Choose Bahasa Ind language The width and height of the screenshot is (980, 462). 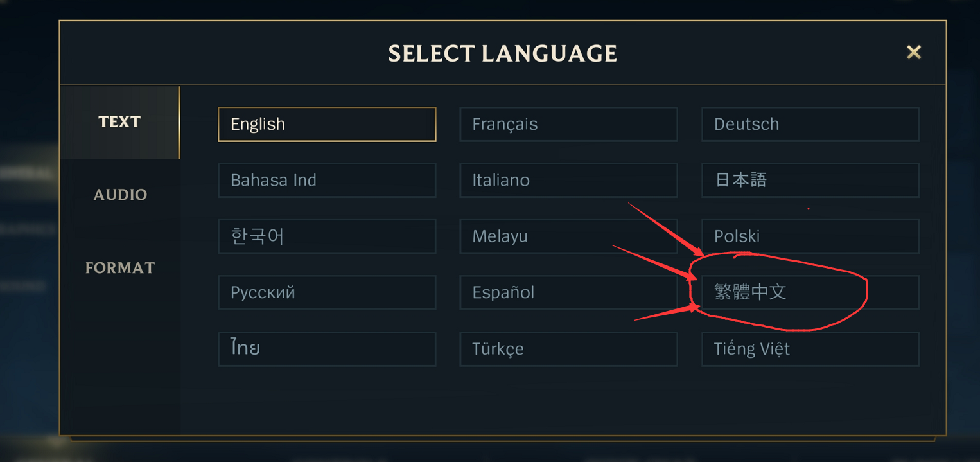327,180
